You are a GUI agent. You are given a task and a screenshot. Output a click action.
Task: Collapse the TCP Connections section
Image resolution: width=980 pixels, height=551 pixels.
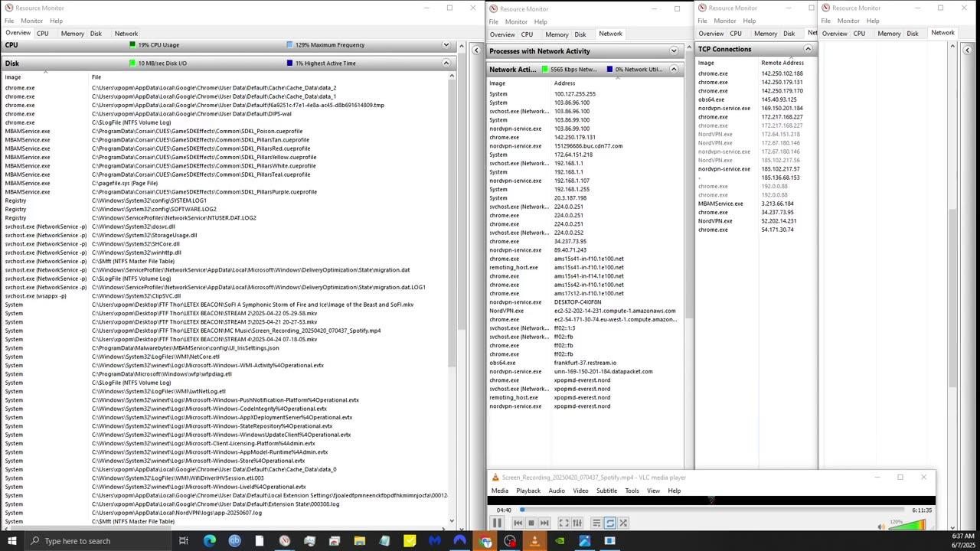pyautogui.click(x=808, y=49)
